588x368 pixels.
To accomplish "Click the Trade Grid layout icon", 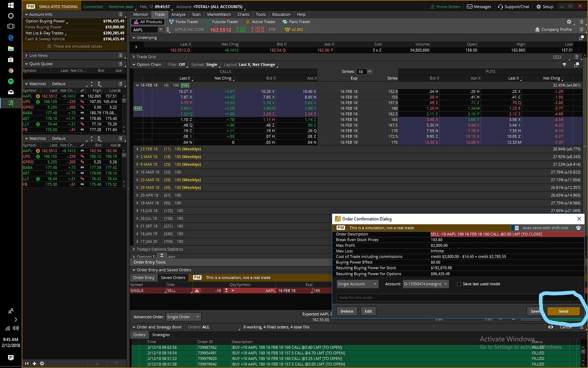I will [x=557, y=57].
